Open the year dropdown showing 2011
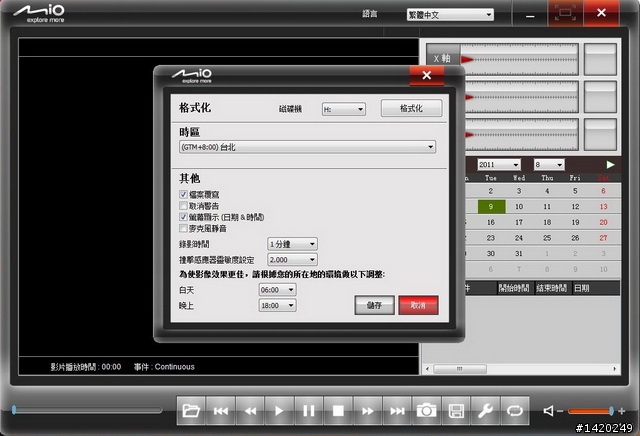Screen dimensions: 640x436 tap(499, 165)
